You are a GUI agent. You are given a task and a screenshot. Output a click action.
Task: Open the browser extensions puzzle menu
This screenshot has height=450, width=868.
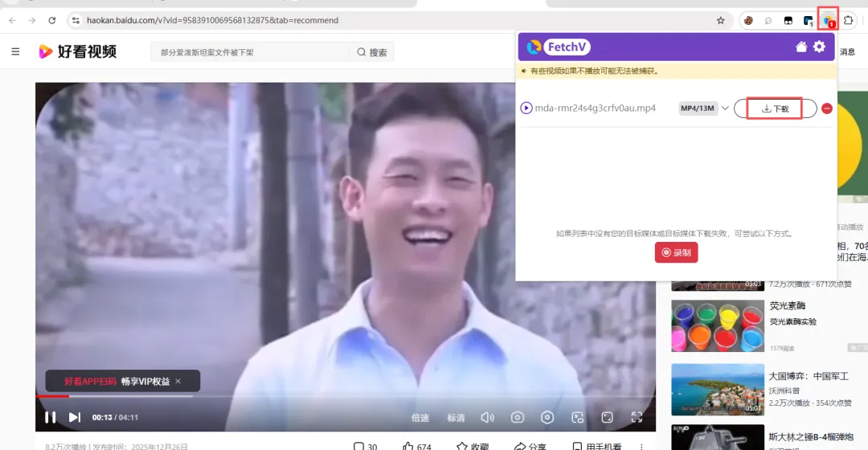click(848, 20)
